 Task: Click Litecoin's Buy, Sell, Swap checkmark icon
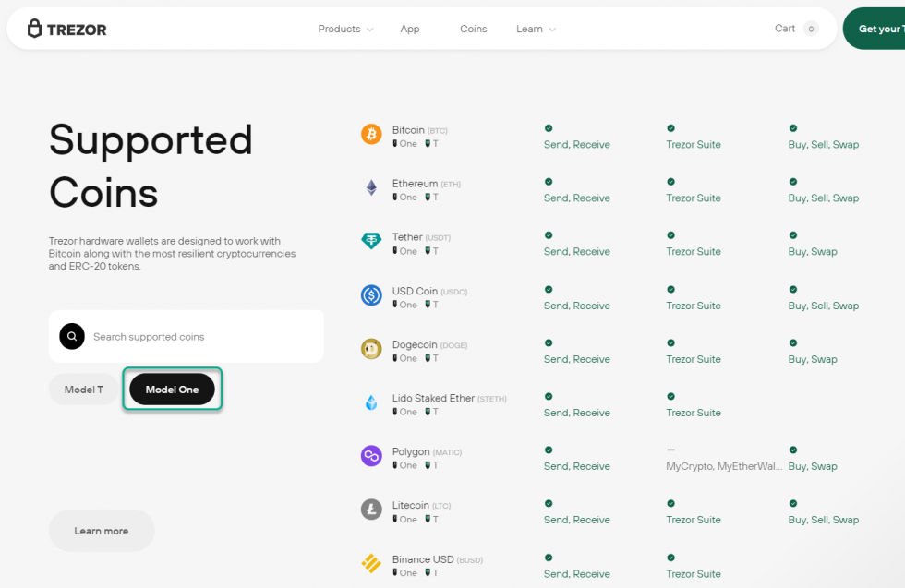[x=793, y=504]
